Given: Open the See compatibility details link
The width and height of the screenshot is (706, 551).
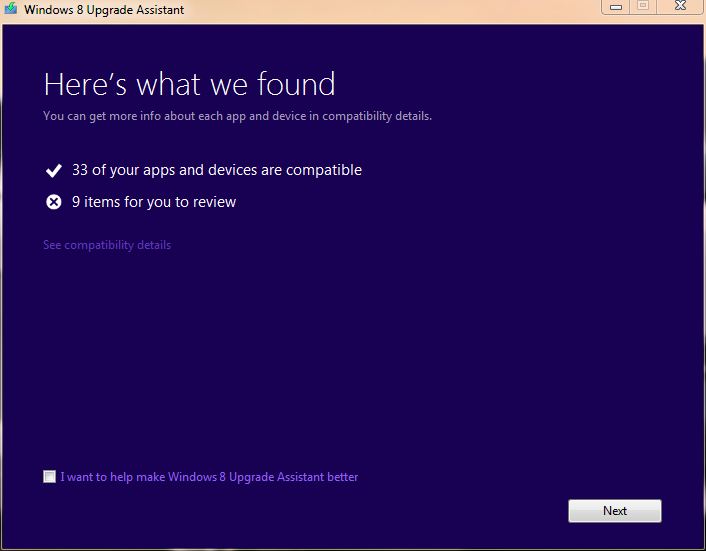Looking at the screenshot, I should pyautogui.click(x=107, y=245).
